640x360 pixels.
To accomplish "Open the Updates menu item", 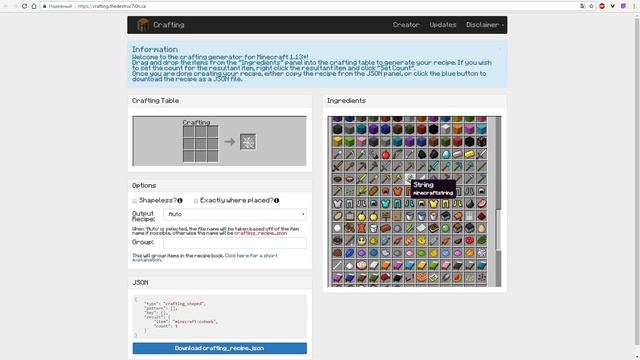I will pyautogui.click(x=442, y=25).
